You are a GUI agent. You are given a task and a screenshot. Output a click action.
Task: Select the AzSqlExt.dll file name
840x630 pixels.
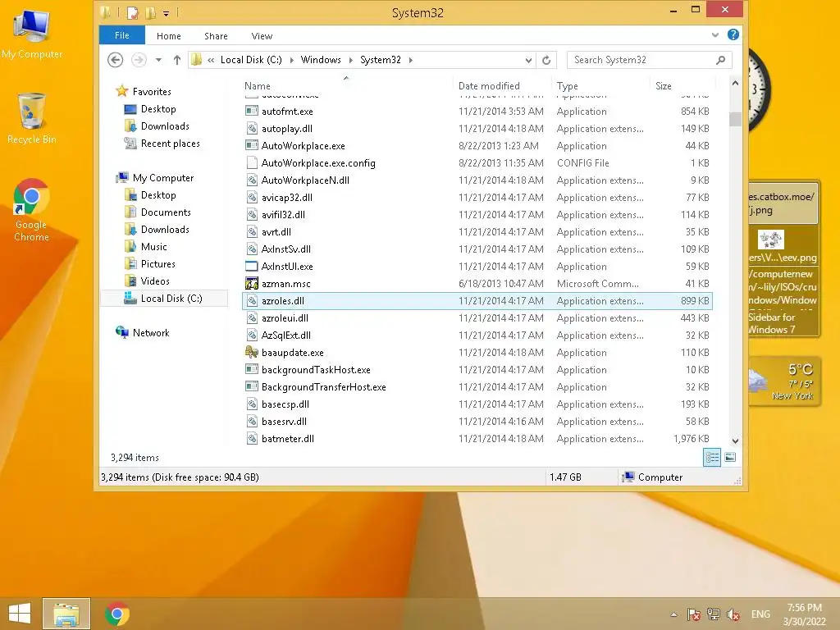tap(286, 335)
